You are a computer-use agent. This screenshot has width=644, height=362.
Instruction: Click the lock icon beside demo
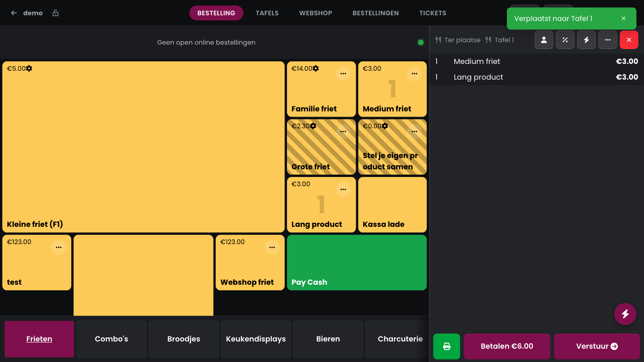pyautogui.click(x=56, y=13)
